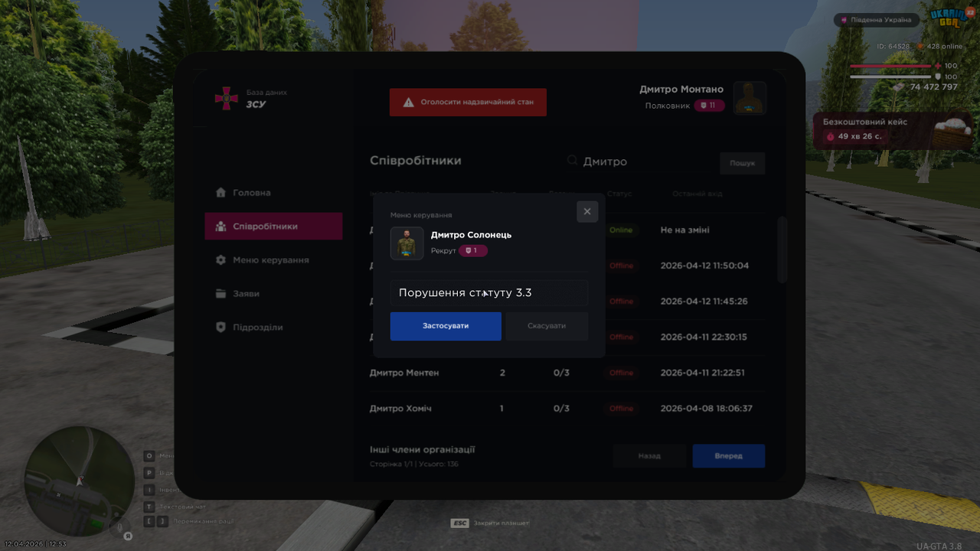Click the warning triangle icon in the red button
The height and width of the screenshot is (551, 980).
(x=409, y=102)
